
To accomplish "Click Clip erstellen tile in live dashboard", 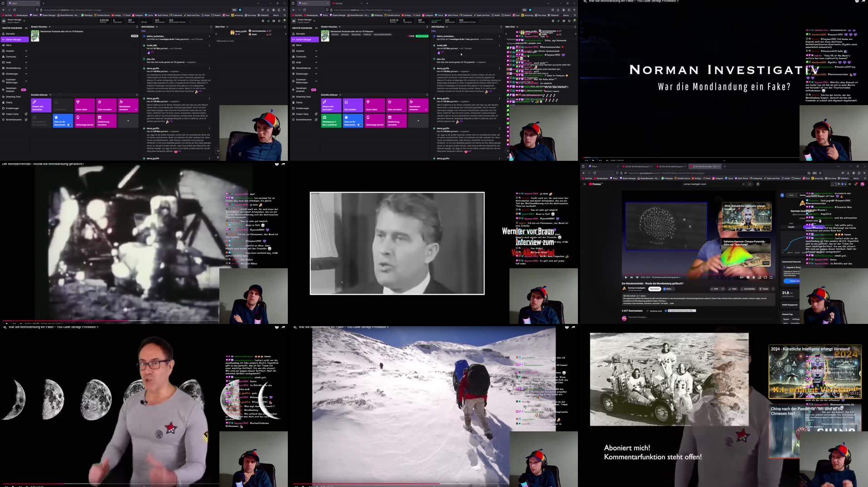I will coord(353,105).
